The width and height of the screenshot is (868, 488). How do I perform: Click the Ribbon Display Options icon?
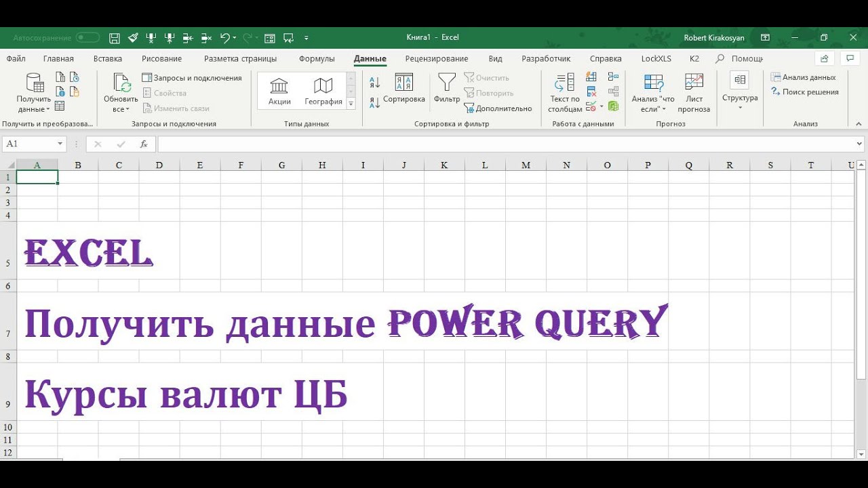click(x=765, y=38)
